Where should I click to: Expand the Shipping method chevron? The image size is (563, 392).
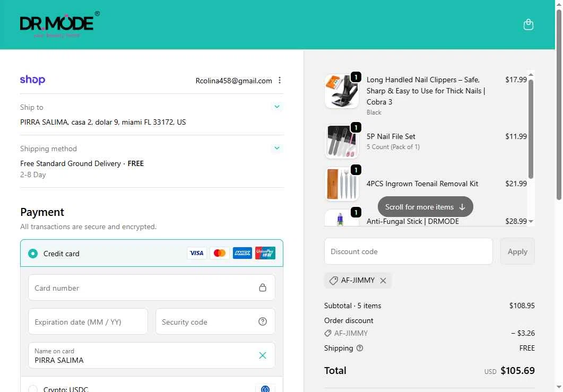pyautogui.click(x=277, y=148)
